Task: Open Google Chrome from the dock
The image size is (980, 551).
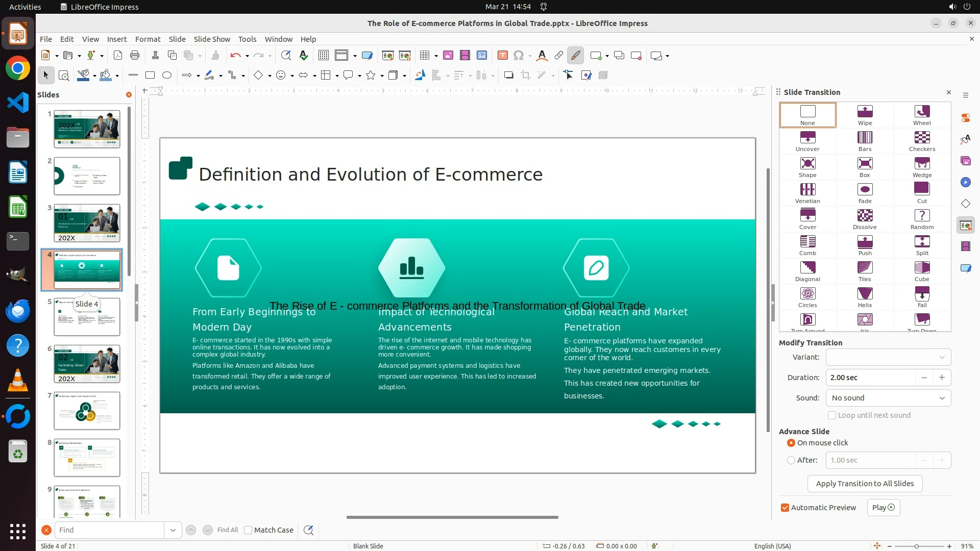Action: coord(18,69)
